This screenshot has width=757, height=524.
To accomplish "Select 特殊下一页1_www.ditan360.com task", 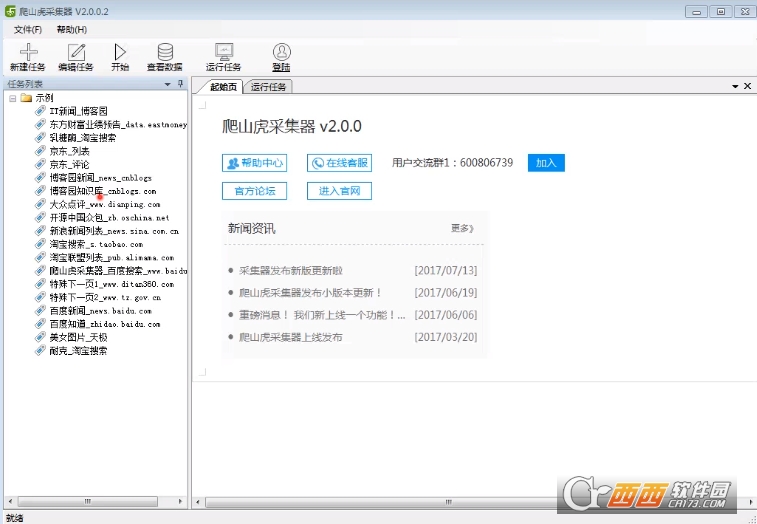I will [112, 284].
